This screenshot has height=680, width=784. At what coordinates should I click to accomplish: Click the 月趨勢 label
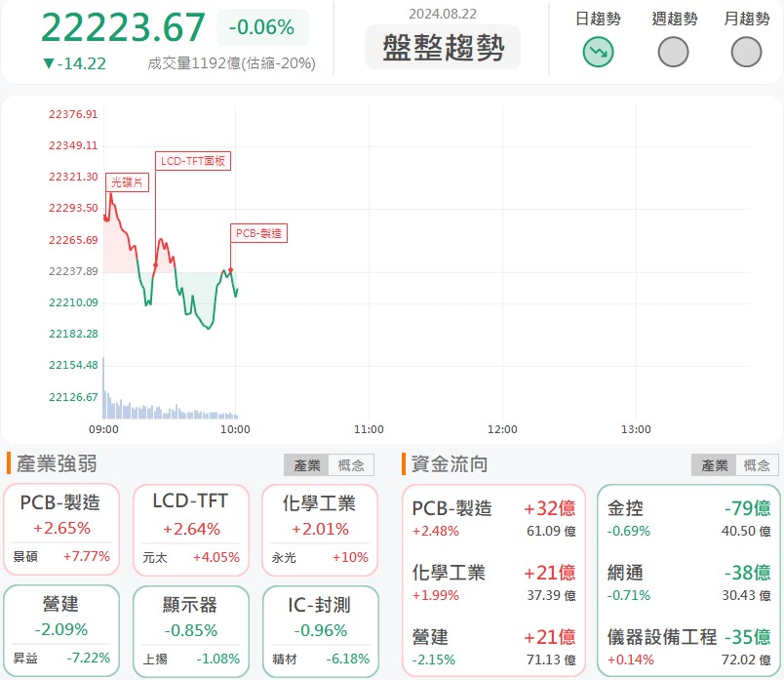[747, 19]
